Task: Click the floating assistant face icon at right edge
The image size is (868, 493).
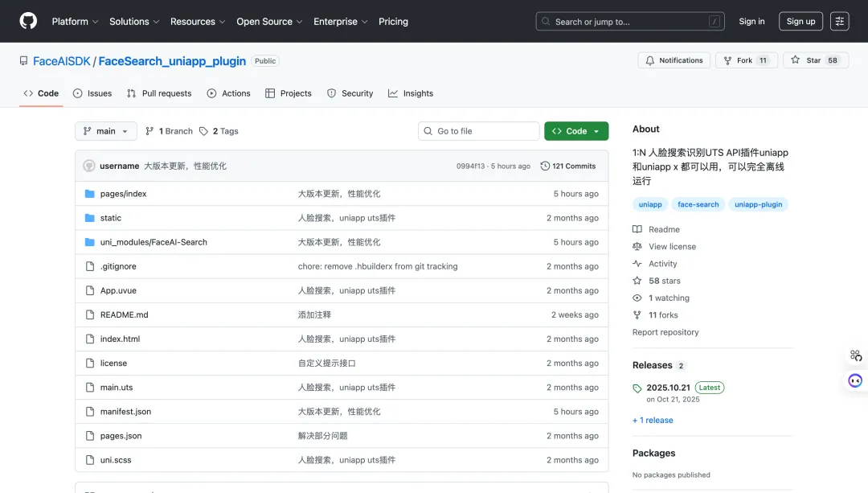Action: [855, 380]
